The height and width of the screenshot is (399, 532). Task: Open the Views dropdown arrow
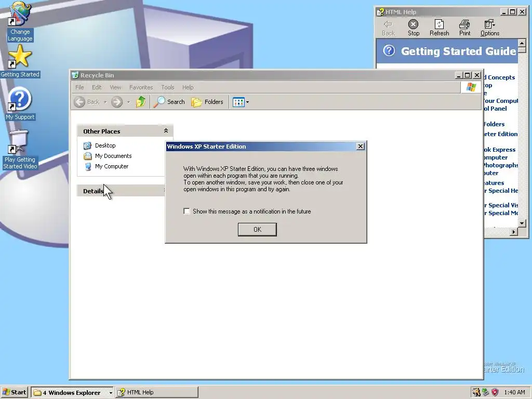point(247,102)
